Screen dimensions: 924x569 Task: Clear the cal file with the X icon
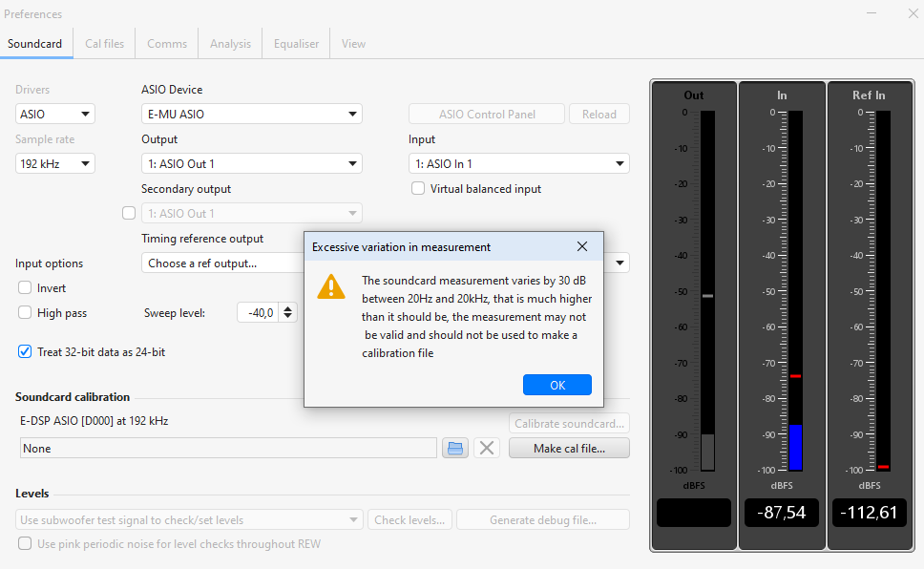coord(487,448)
